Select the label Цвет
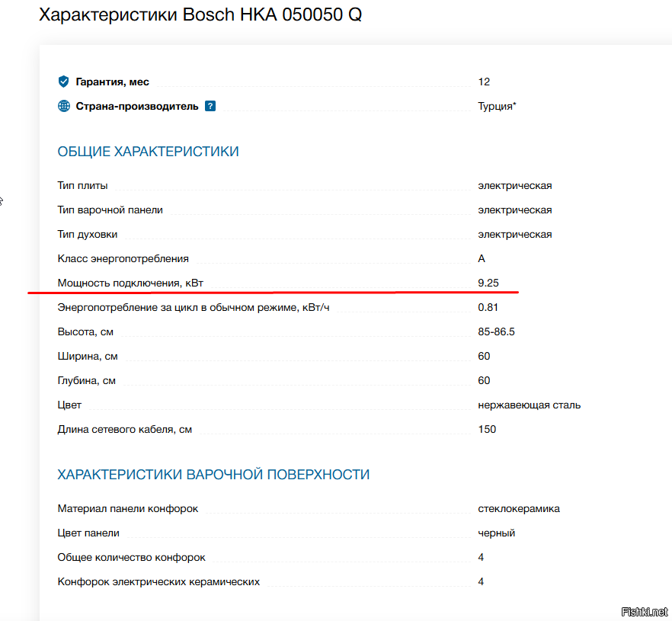Screen dimensions: 672x621 click(x=69, y=405)
